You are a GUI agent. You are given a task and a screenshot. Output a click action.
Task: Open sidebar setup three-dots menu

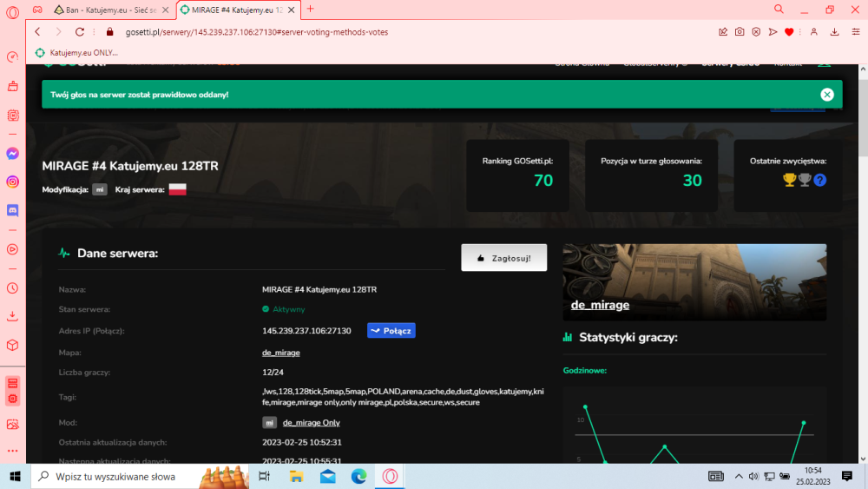[x=12, y=451]
